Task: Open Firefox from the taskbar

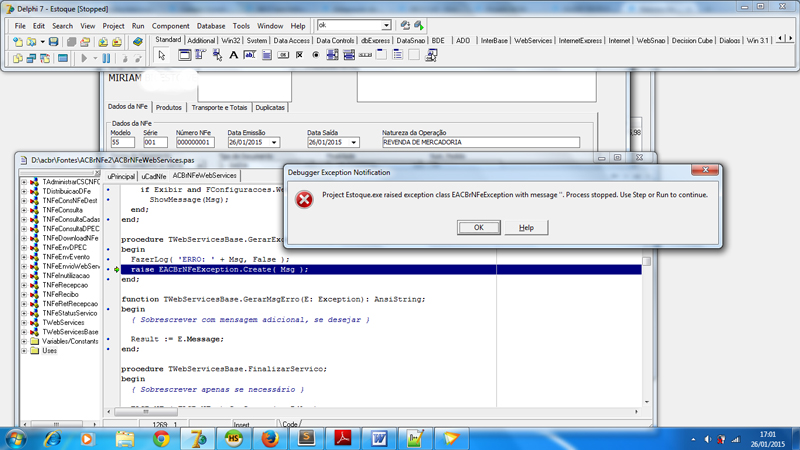Action: [270, 438]
